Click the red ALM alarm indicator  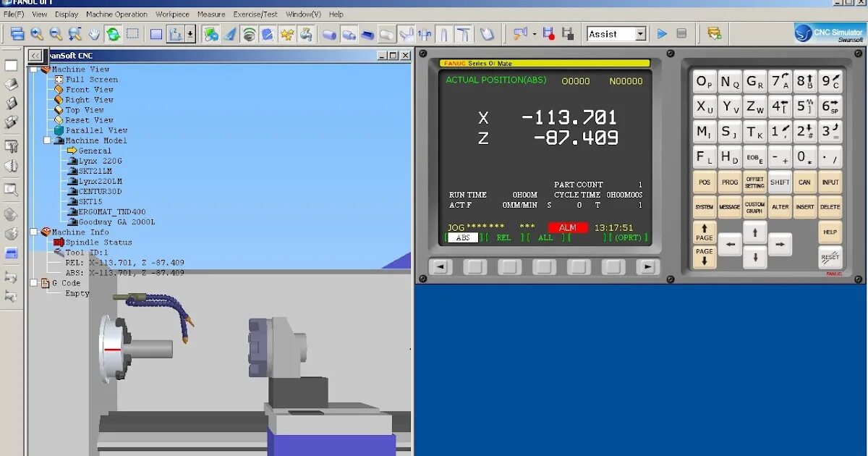pos(568,227)
